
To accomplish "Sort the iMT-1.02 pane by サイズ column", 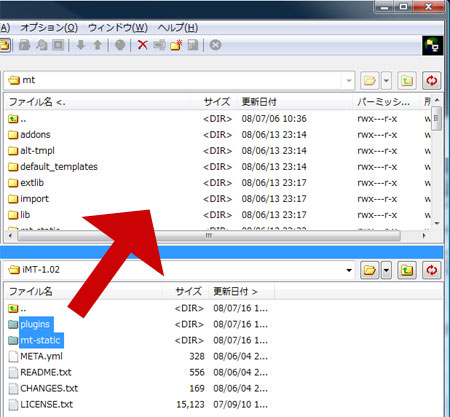I will [185, 291].
